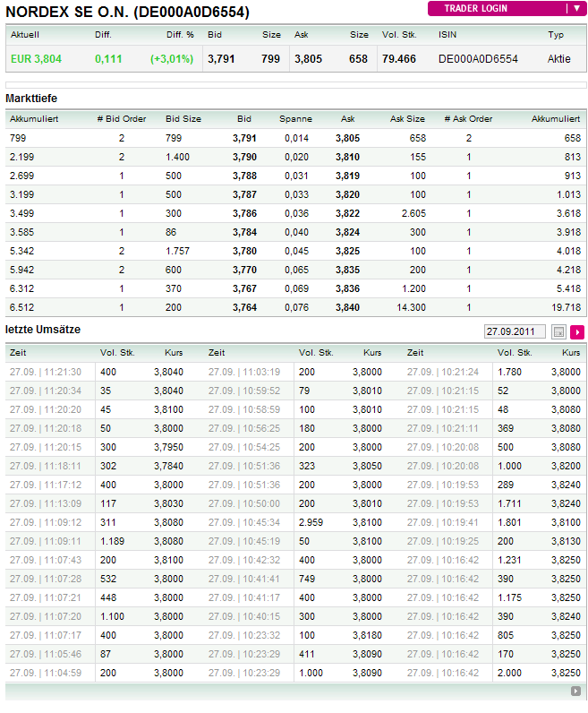Click the difference value 0,111
This screenshot has height=713, width=588.
(108, 58)
